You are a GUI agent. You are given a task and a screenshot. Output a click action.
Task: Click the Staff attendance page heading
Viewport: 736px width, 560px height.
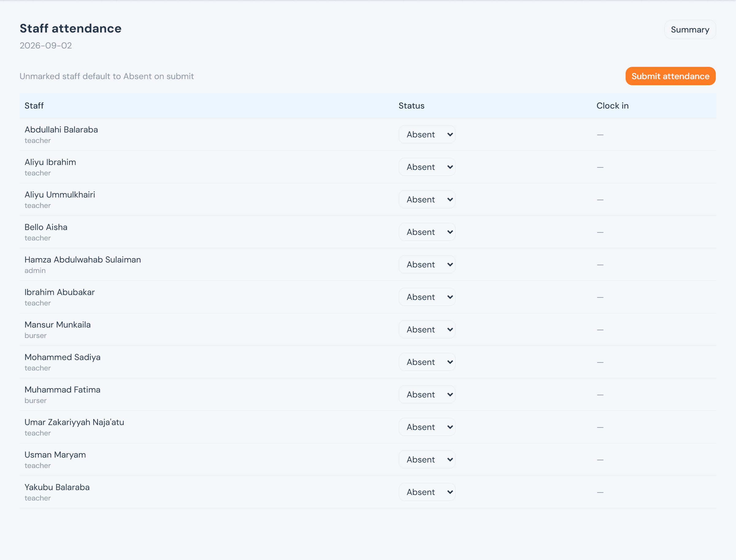[x=70, y=29]
